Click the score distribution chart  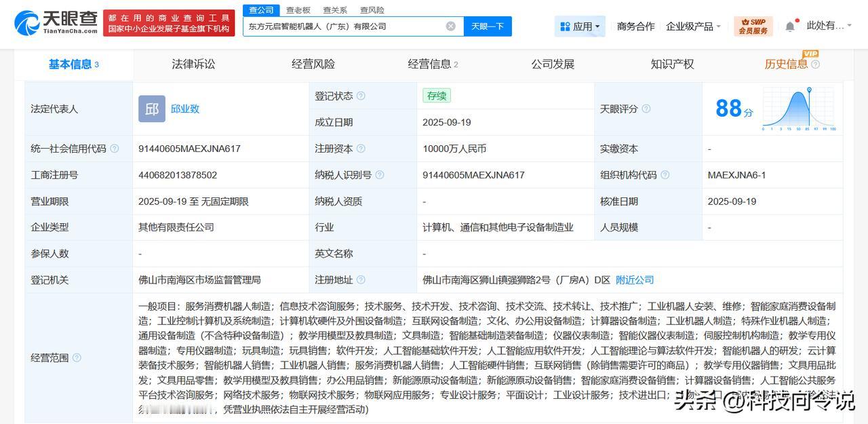point(798,109)
